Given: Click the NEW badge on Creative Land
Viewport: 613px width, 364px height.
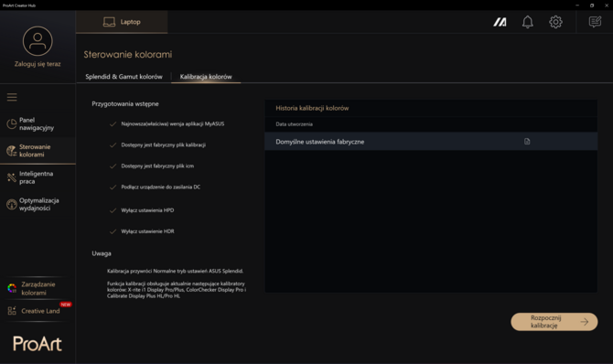Looking at the screenshot, I should click(66, 305).
